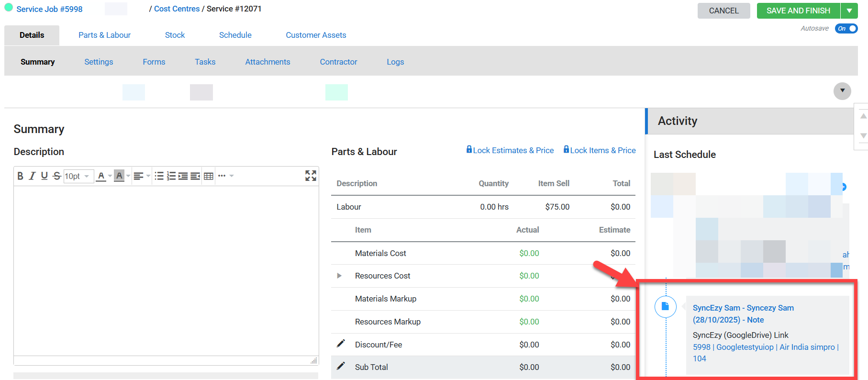Viewport: 868px width, 380px height.
Task: Insert a numbered list
Action: point(171,176)
